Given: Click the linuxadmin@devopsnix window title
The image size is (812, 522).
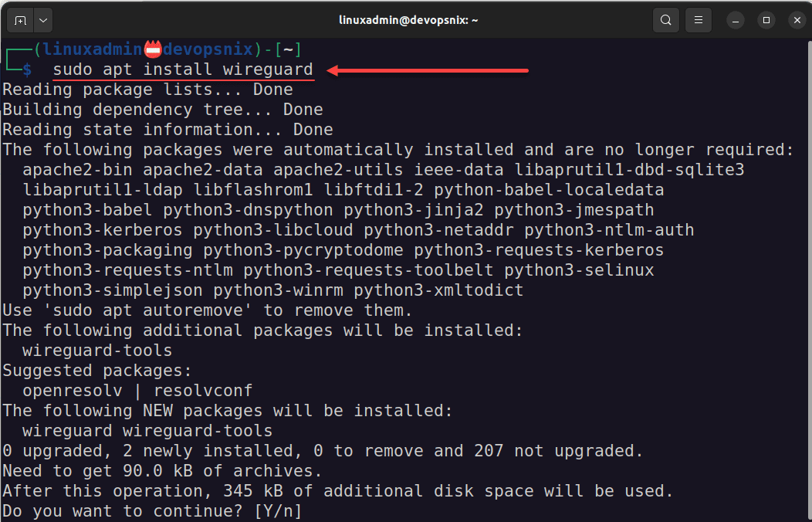Looking at the screenshot, I should pos(408,19).
